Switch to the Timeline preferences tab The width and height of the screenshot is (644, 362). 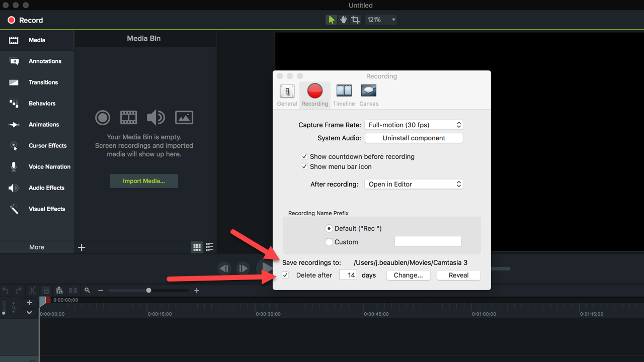point(344,95)
